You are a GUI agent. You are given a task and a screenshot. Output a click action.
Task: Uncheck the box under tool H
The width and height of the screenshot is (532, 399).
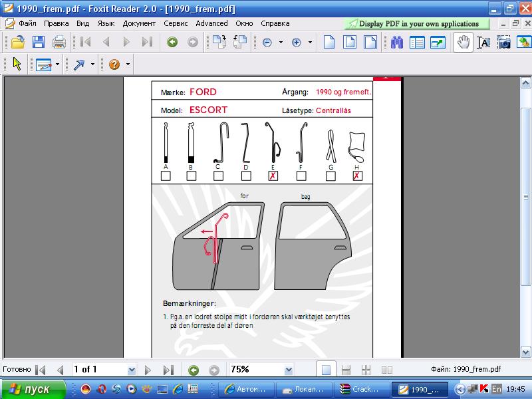pyautogui.click(x=357, y=176)
